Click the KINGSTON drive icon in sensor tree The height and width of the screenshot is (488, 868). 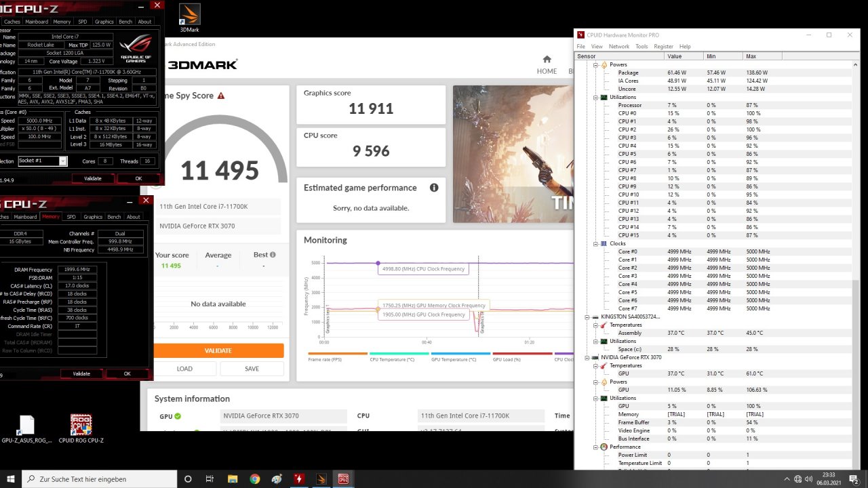(595, 317)
